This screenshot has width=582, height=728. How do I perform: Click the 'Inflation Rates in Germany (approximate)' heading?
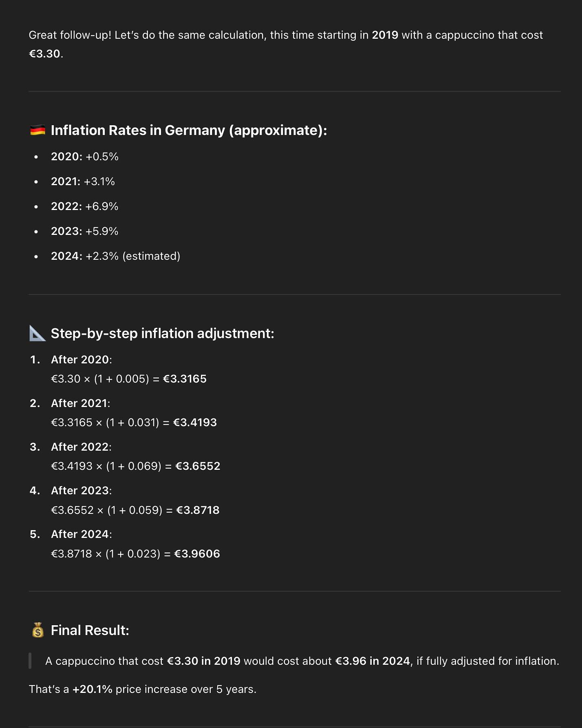(x=189, y=131)
